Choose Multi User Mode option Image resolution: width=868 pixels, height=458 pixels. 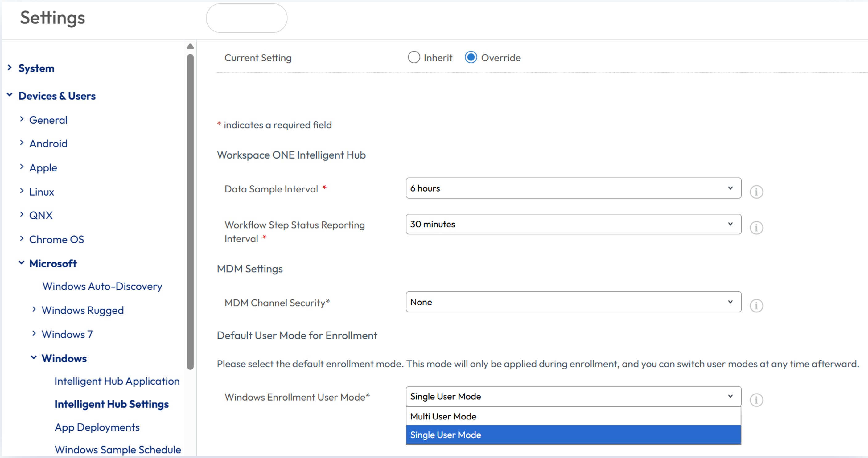[x=573, y=416]
